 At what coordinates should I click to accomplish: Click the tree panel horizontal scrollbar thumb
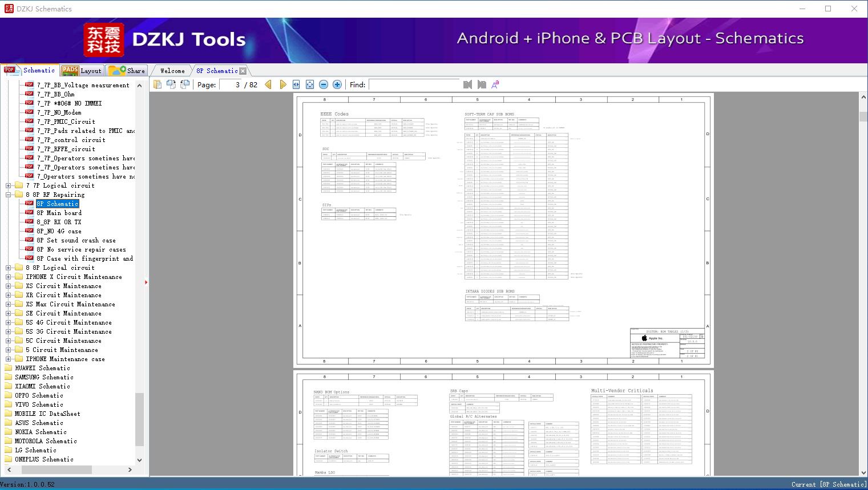pyautogui.click(x=56, y=469)
